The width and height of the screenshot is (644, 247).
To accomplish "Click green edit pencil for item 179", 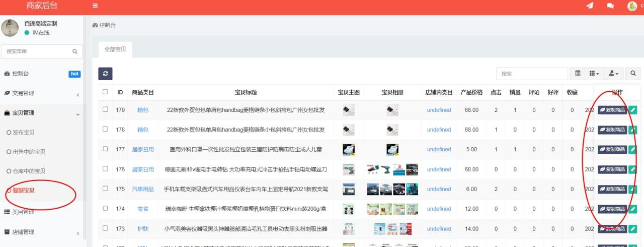I will click(632, 110).
